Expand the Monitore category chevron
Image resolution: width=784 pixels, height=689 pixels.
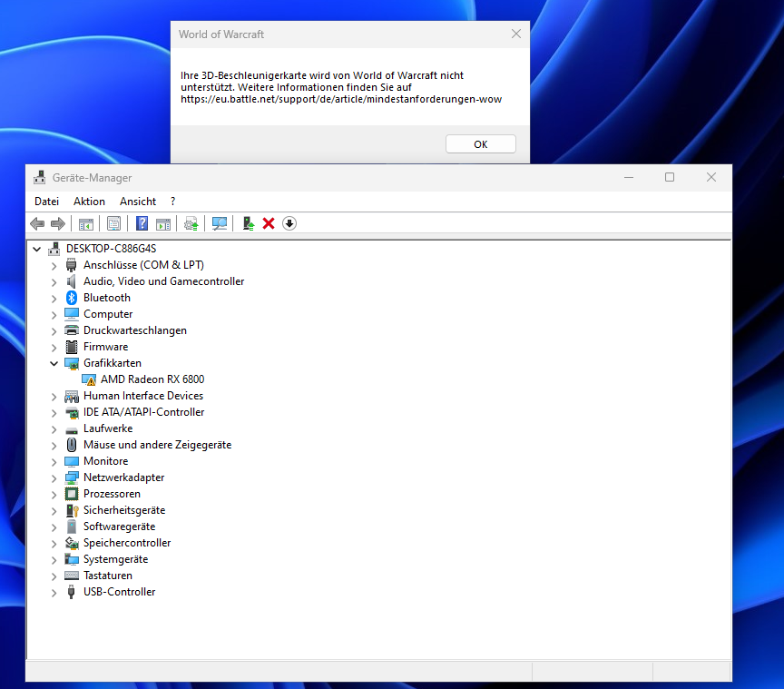pos(54,462)
